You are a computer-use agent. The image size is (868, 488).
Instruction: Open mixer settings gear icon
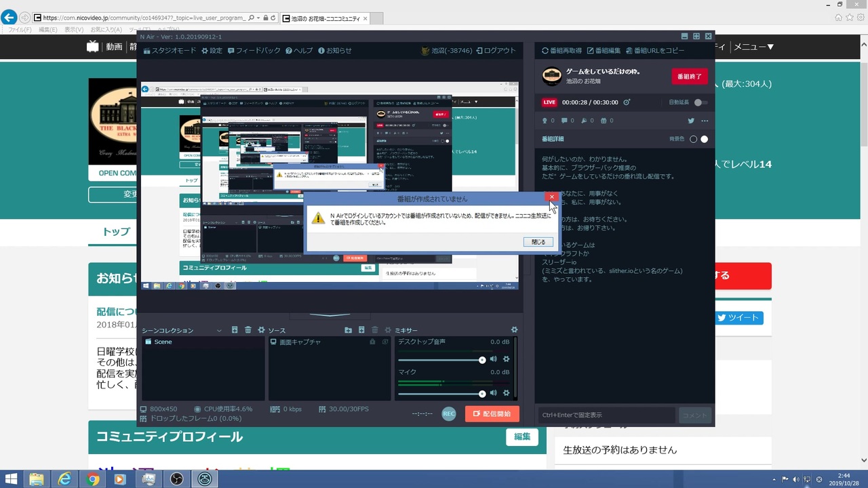click(514, 330)
